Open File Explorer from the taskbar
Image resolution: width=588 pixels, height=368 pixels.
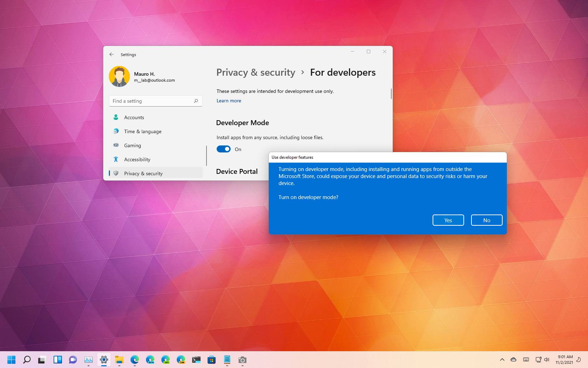pyautogui.click(x=119, y=360)
